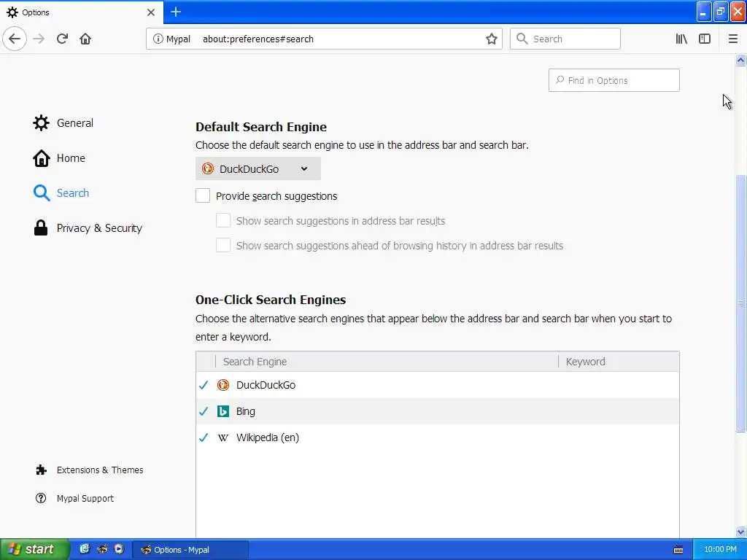The width and height of the screenshot is (747, 560).
Task: Click the Bing logo icon in list
Action: coord(223,411)
